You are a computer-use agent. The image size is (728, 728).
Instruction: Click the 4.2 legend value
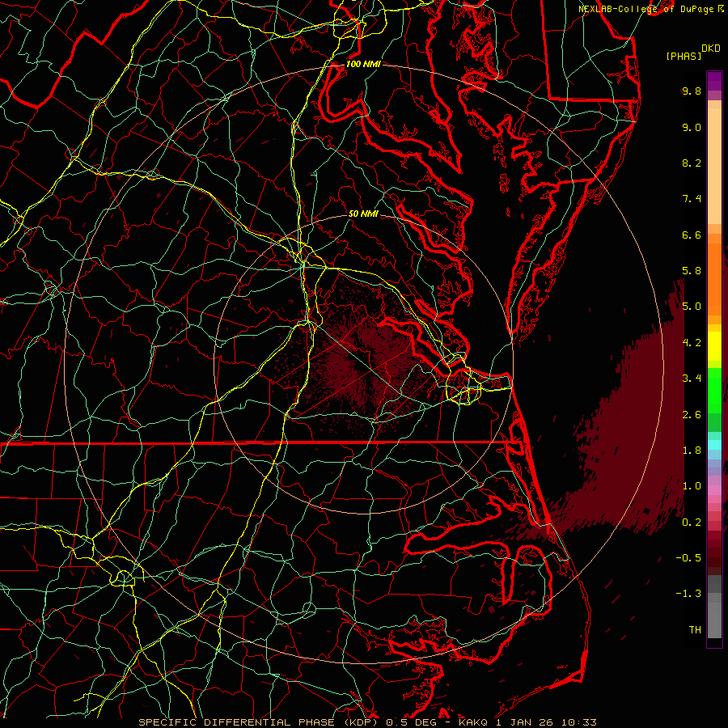pyautogui.click(x=692, y=343)
